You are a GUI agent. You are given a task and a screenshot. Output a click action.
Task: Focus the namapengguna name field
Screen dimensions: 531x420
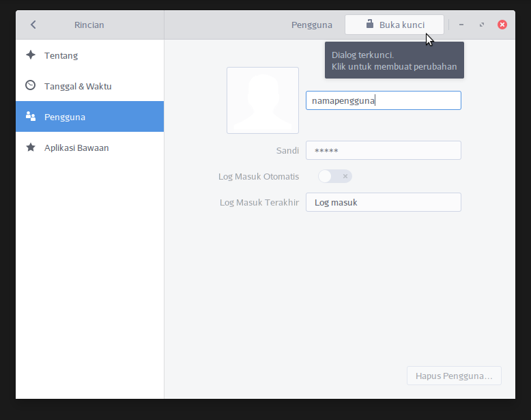pos(383,100)
